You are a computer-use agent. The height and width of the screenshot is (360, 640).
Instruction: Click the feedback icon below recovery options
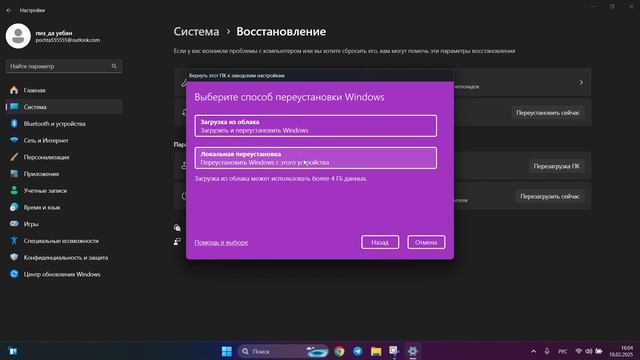pos(177,242)
